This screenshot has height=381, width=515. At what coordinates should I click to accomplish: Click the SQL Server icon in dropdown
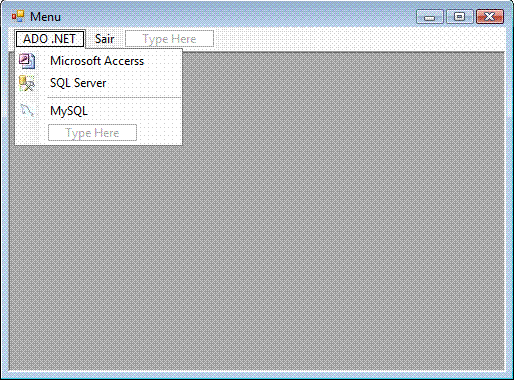click(x=27, y=83)
